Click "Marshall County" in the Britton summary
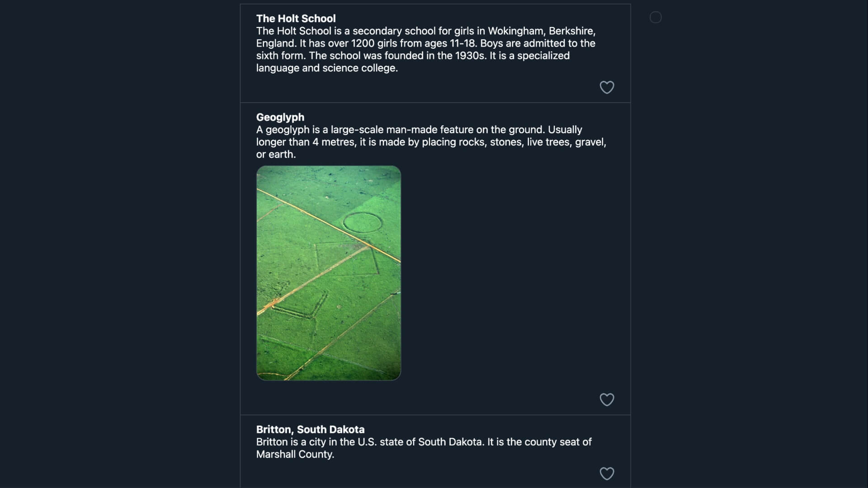 point(294,454)
